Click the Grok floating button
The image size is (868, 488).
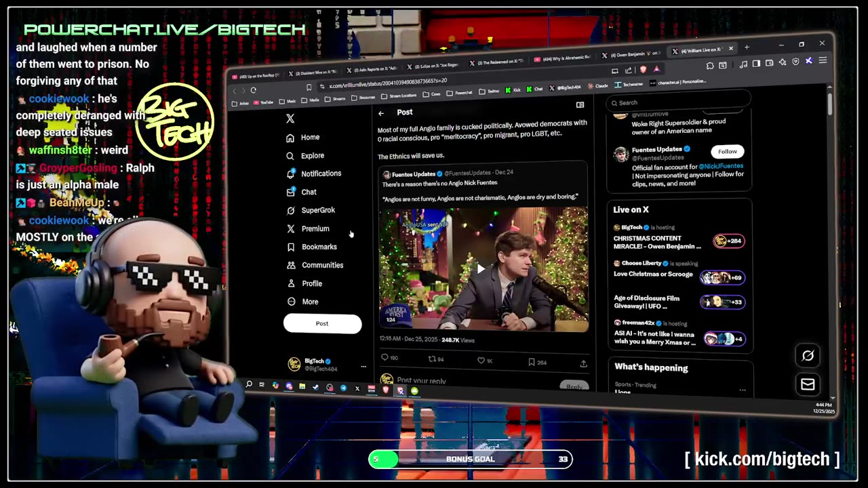pos(808,355)
